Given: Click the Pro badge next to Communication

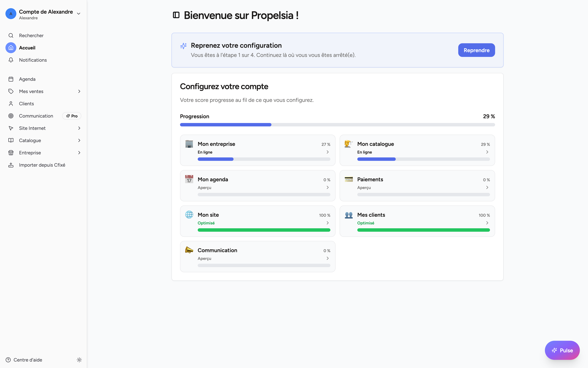Looking at the screenshot, I should click(72, 116).
